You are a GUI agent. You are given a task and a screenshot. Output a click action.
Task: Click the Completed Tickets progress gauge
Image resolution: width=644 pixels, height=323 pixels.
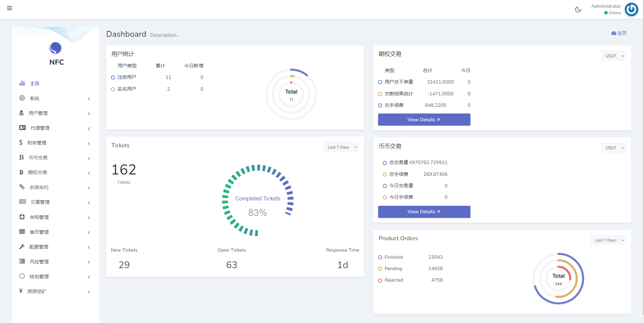click(258, 200)
